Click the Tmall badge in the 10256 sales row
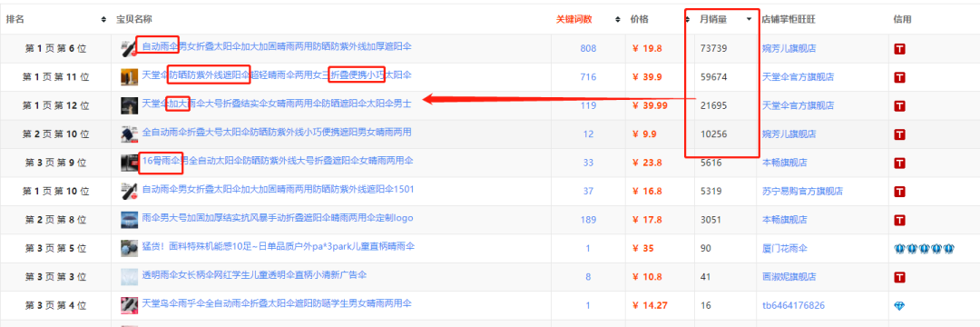Image resolution: width=980 pixels, height=327 pixels. click(x=900, y=134)
